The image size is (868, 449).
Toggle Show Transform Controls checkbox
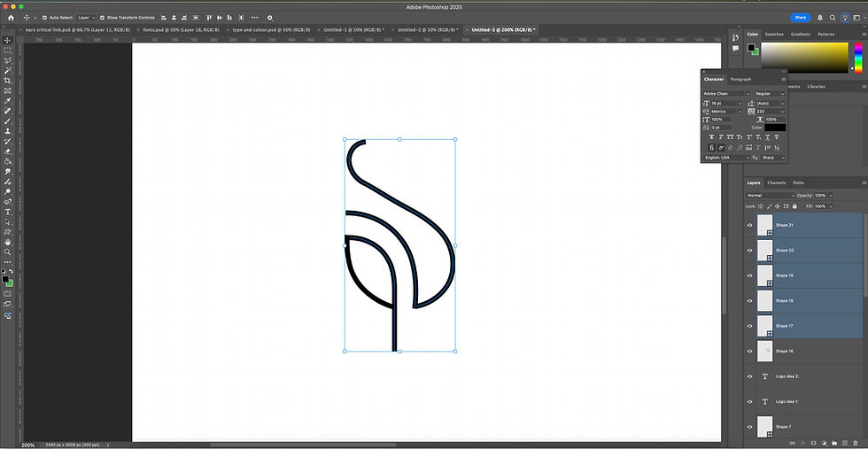click(103, 18)
